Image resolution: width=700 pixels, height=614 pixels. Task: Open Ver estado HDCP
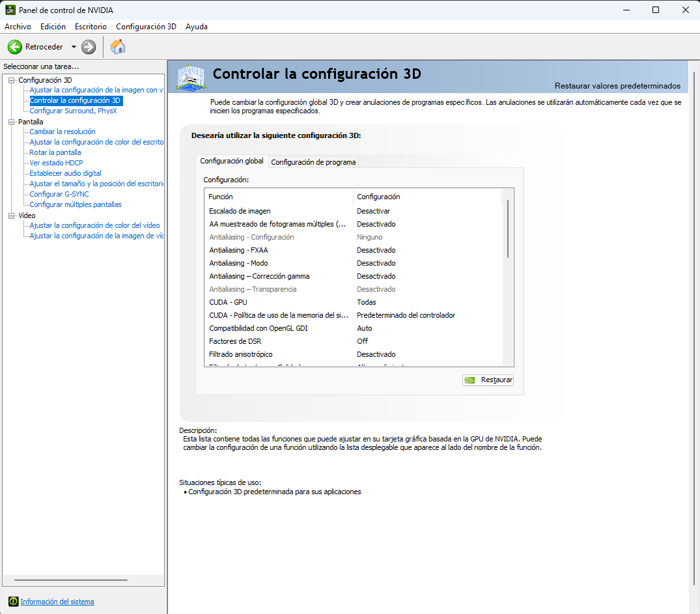(56, 163)
